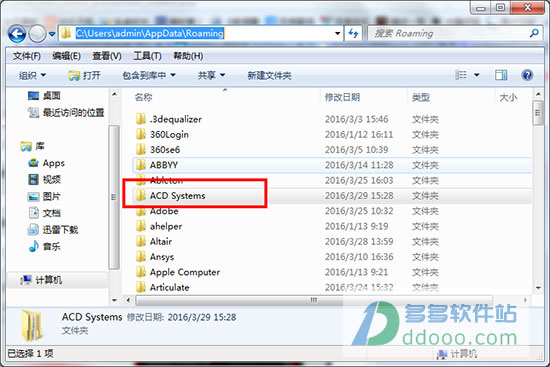Click the horizontal scrollbar thumb
Viewport: 550px width, 367px height.
[x=314, y=300]
